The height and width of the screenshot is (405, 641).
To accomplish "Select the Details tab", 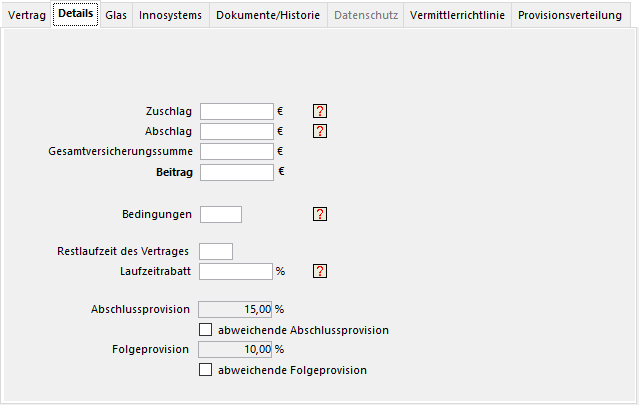I will tap(75, 14).
